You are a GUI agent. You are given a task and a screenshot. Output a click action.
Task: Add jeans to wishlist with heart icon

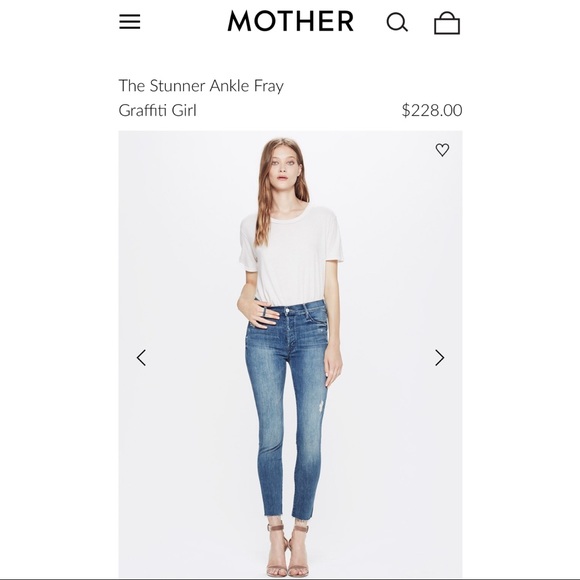pos(442,150)
